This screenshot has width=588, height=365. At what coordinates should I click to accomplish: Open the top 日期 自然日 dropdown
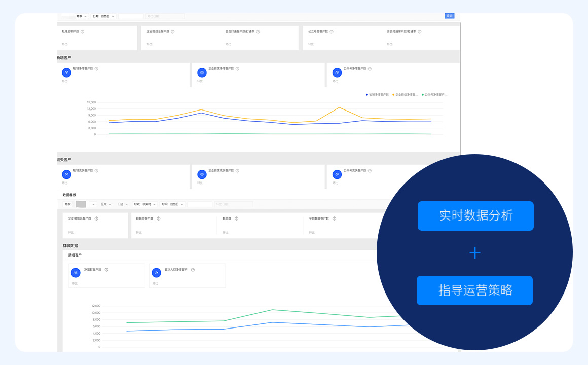click(x=104, y=16)
